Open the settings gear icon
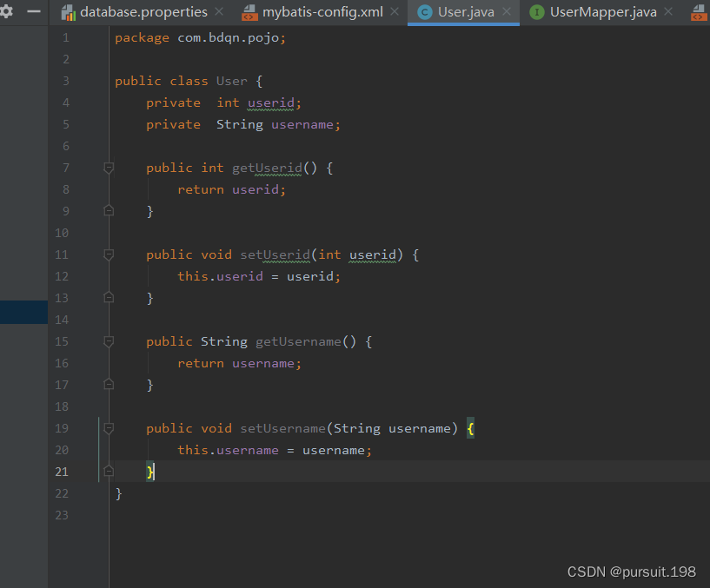The width and height of the screenshot is (710, 588). pos(6,11)
